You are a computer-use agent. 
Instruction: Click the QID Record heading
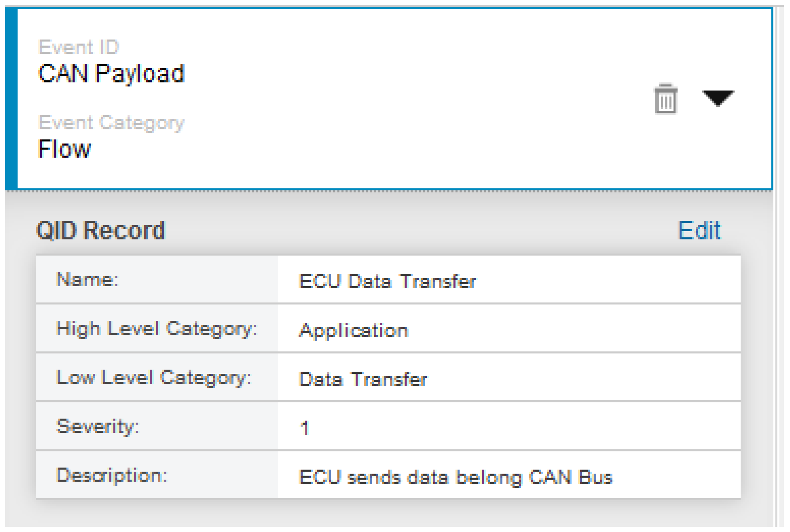100,231
